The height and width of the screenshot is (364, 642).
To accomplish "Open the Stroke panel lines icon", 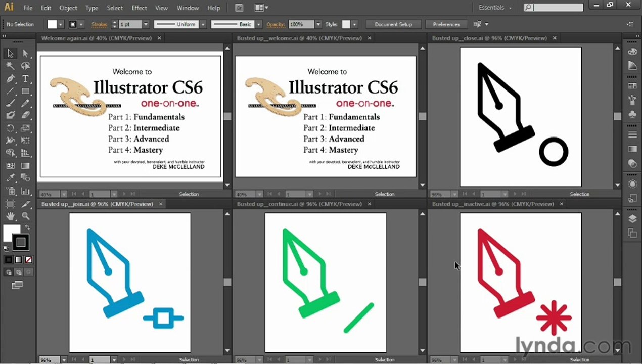I will tap(632, 134).
